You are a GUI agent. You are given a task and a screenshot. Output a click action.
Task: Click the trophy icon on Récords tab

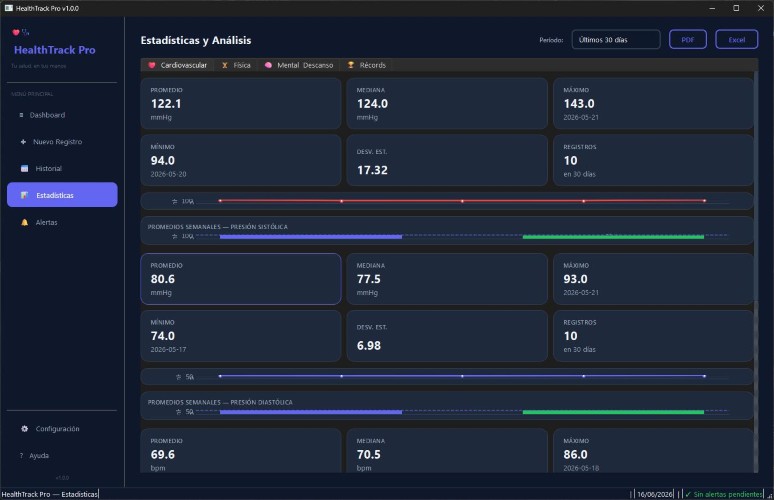point(350,65)
